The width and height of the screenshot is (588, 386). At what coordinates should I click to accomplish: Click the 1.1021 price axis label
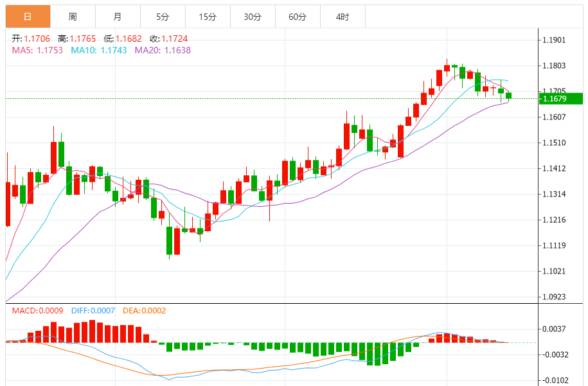click(x=554, y=271)
